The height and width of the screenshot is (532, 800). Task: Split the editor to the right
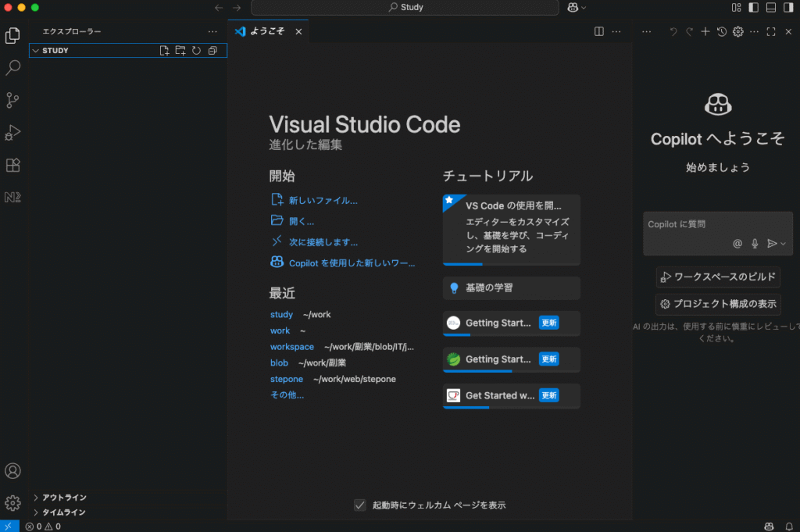(599, 31)
